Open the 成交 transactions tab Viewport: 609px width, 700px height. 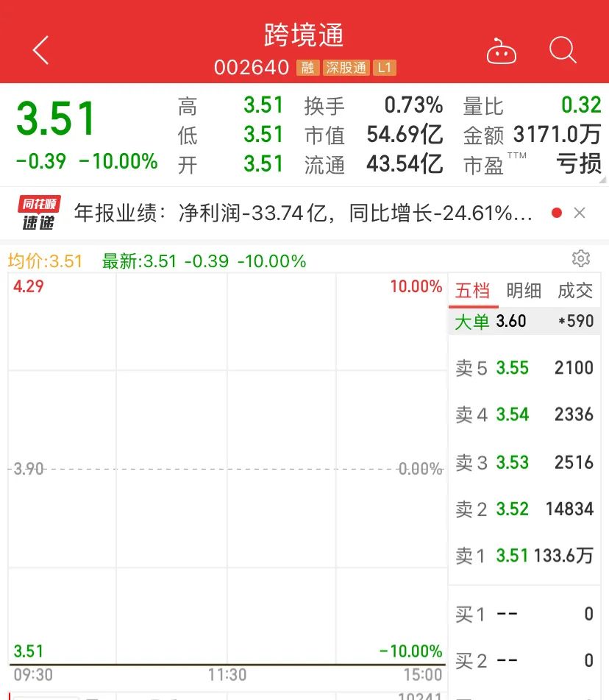click(576, 291)
